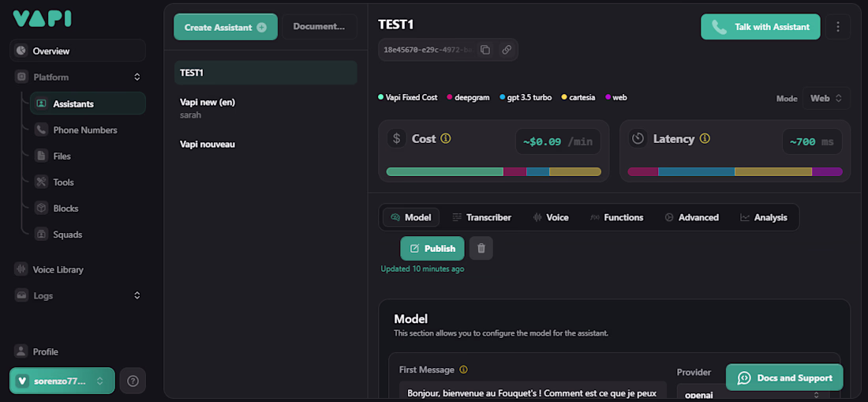
Task: Switch to the Functions tab
Action: click(617, 218)
